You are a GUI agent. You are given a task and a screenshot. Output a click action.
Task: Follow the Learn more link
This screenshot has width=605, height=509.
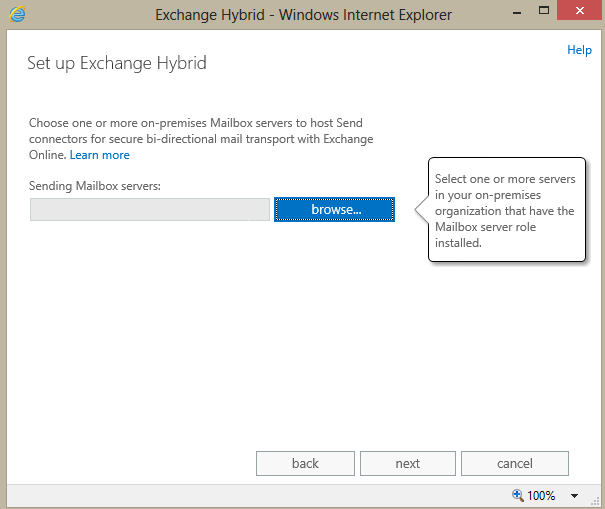tap(100, 155)
